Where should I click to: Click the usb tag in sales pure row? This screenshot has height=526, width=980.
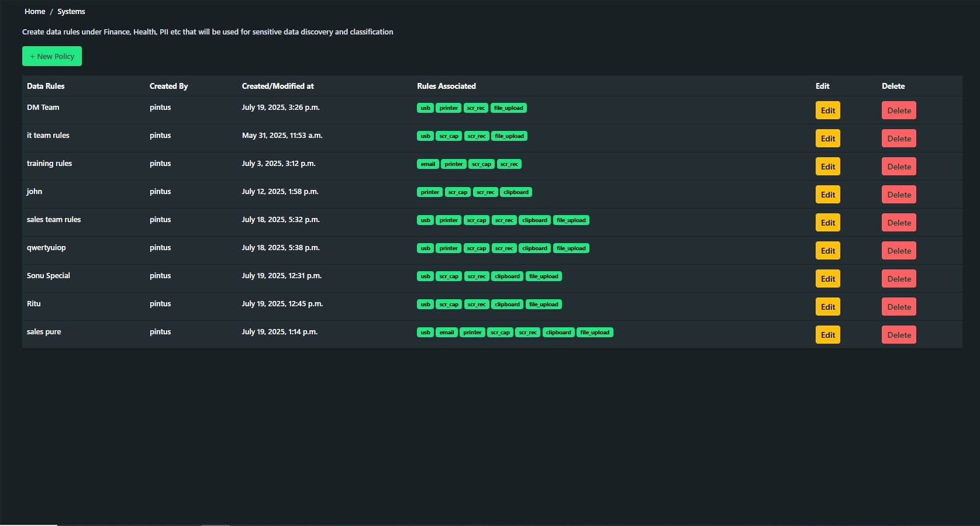pos(425,333)
